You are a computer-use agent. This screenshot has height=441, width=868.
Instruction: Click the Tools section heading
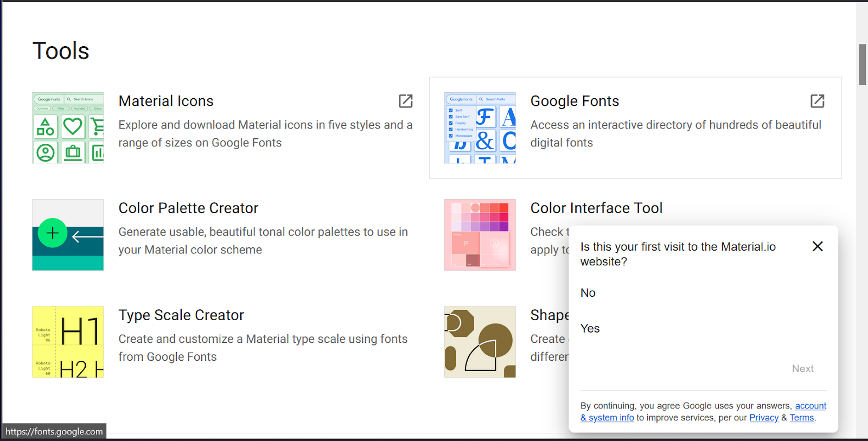point(61,51)
